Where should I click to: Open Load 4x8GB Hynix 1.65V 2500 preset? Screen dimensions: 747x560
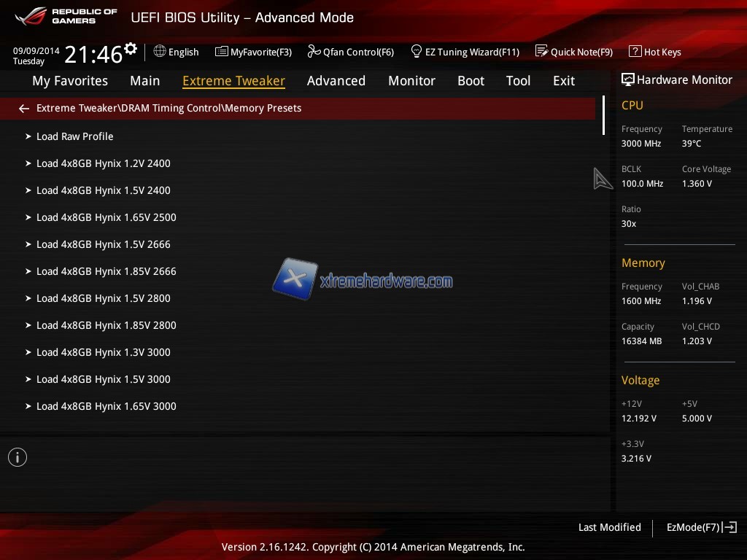106,217
